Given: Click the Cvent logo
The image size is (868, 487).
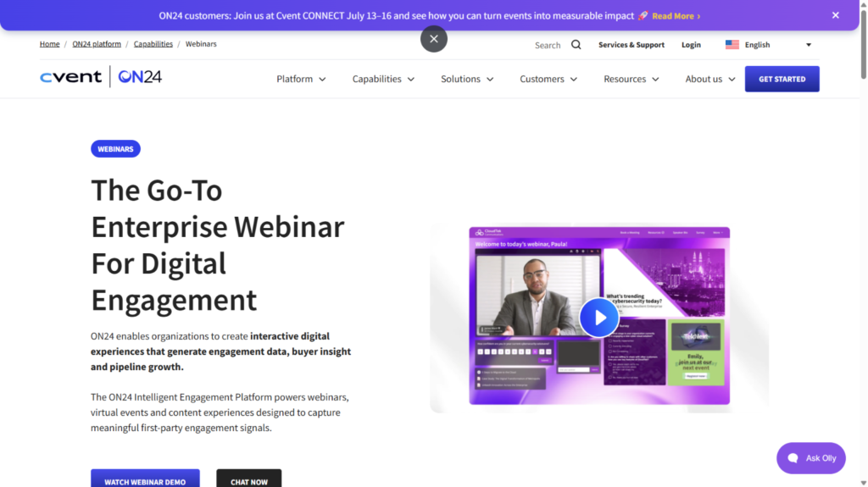Looking at the screenshot, I should tap(70, 76).
